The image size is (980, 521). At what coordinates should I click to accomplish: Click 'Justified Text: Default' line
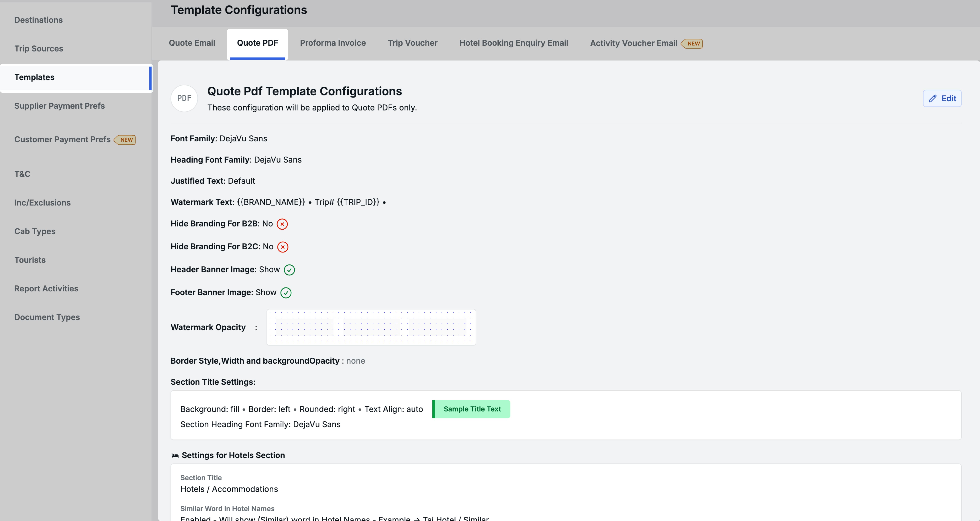pos(213,181)
